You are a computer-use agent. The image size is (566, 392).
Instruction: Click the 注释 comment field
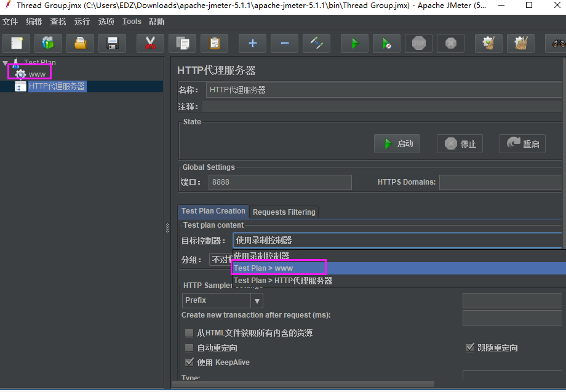click(382, 106)
